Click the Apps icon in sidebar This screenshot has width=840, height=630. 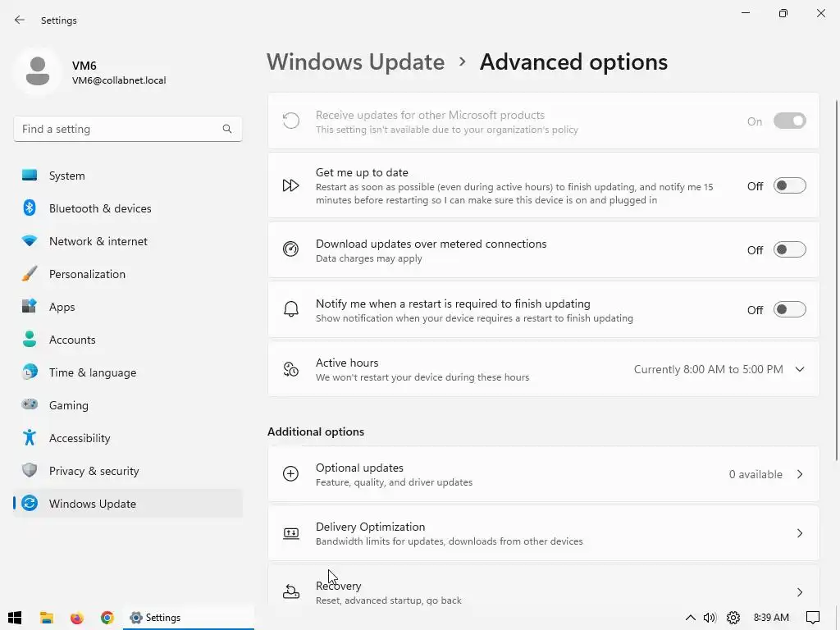click(30, 307)
